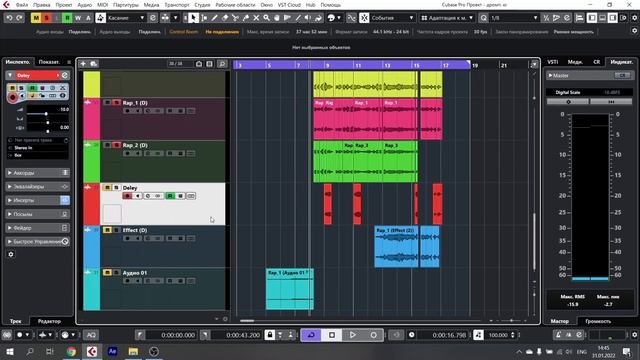The width and height of the screenshot is (640, 360).
Task: Click the Redo arrow in toolbar
Action: pos(19,18)
